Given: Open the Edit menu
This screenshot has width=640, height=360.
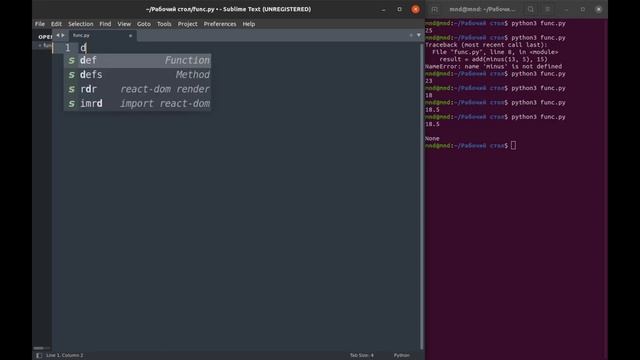Looking at the screenshot, I should pyautogui.click(x=56, y=24).
